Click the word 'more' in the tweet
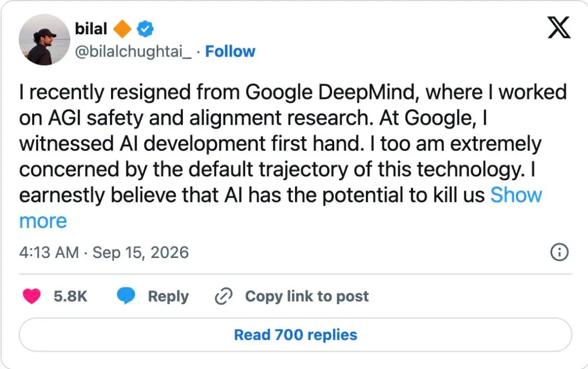 (x=43, y=222)
